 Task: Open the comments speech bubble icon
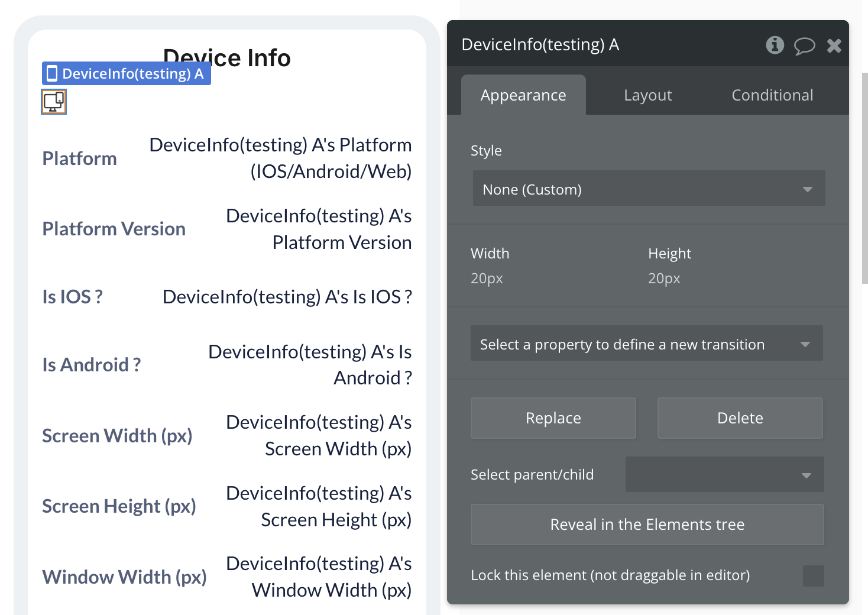pos(804,46)
